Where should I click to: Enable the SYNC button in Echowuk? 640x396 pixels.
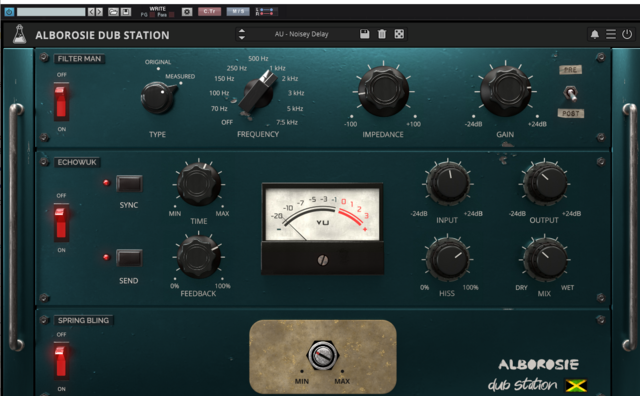tap(129, 183)
